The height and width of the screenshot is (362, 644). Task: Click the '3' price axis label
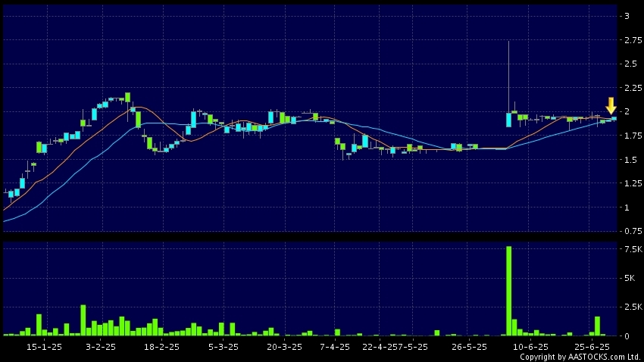[x=627, y=16]
